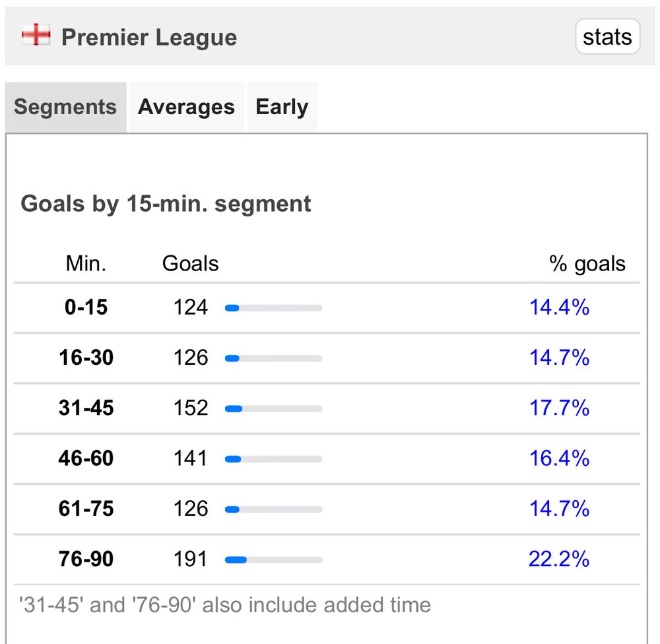Click the Min. column header
The width and height of the screenshot is (660, 644).
(86, 264)
